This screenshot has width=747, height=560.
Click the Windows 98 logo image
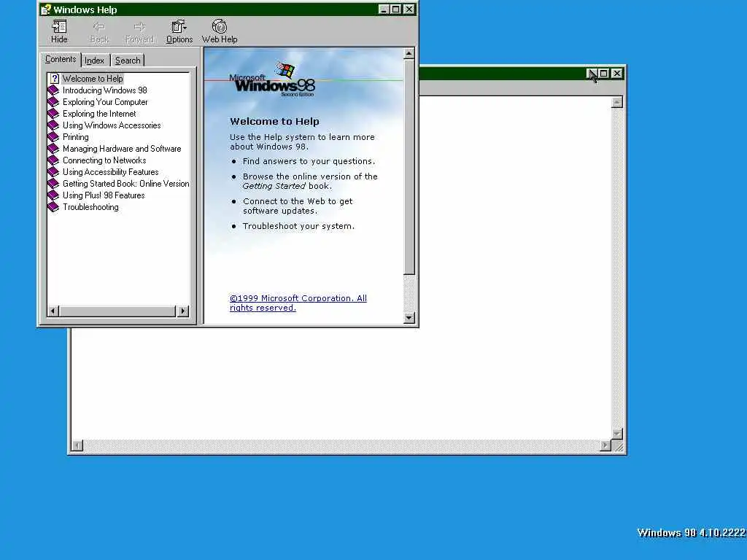(x=272, y=80)
